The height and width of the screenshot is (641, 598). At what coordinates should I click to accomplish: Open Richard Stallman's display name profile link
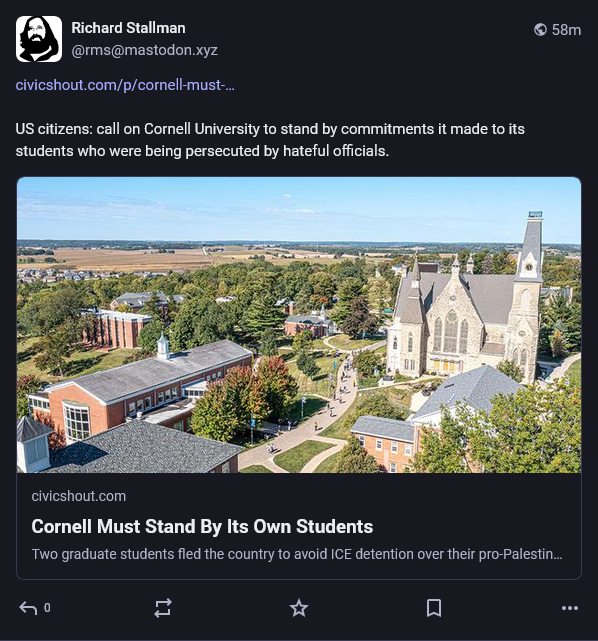[x=128, y=28]
